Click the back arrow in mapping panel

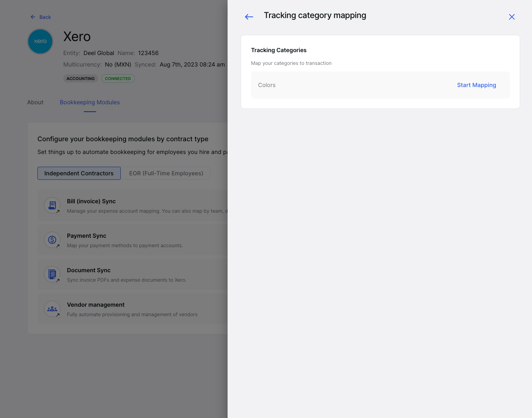click(249, 17)
